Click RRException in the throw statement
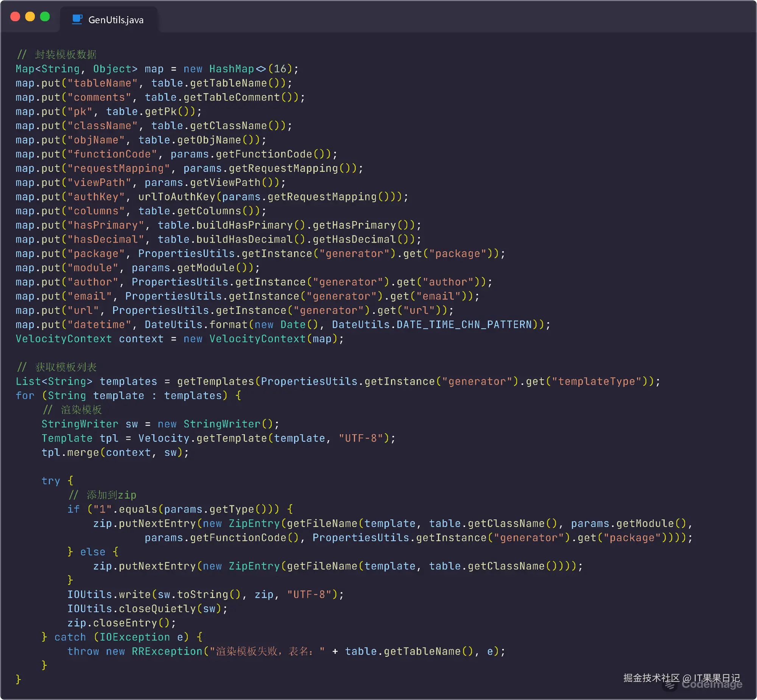757x700 pixels. [x=167, y=652]
